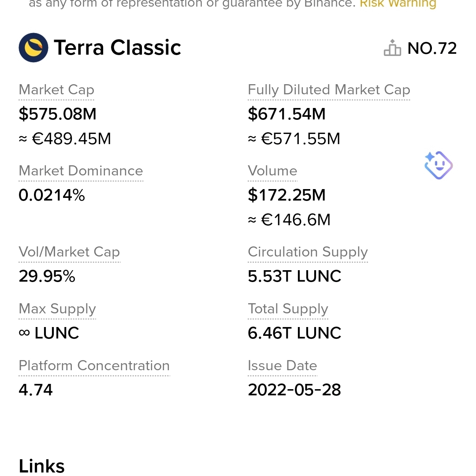Tap the Market Dominance label

click(81, 171)
